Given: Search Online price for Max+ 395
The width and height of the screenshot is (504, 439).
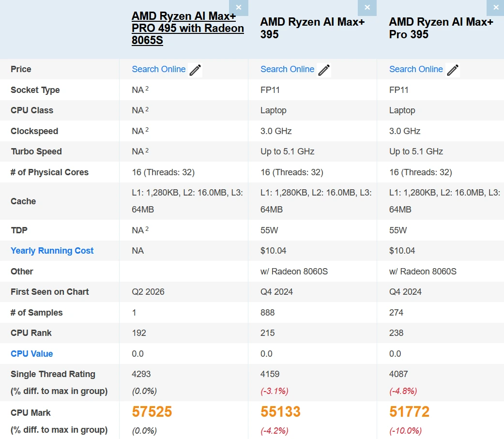Looking at the screenshot, I should tap(288, 69).
